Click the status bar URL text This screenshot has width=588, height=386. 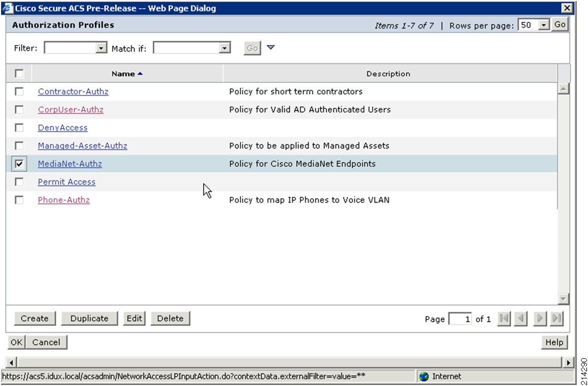(x=184, y=376)
